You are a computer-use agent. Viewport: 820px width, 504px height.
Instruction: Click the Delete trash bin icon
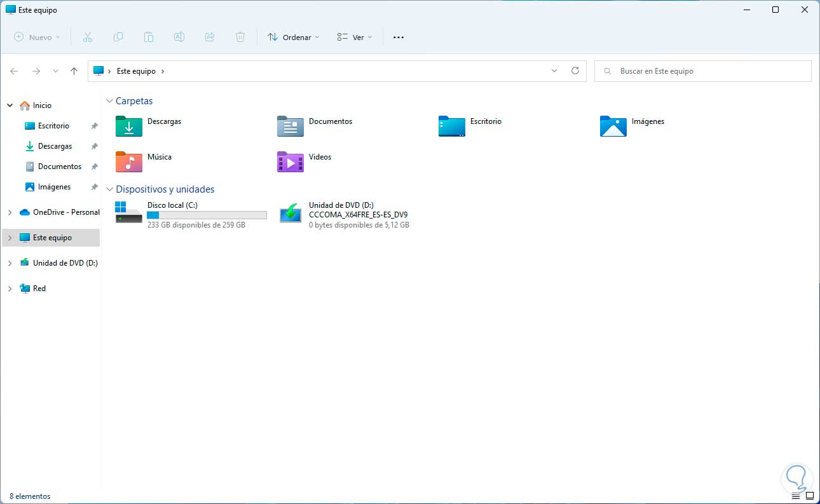pos(240,37)
